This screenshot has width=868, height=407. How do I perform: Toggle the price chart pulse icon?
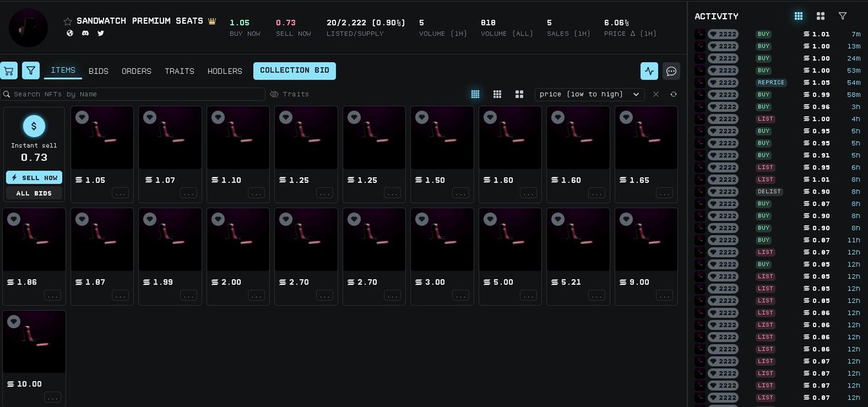(649, 71)
